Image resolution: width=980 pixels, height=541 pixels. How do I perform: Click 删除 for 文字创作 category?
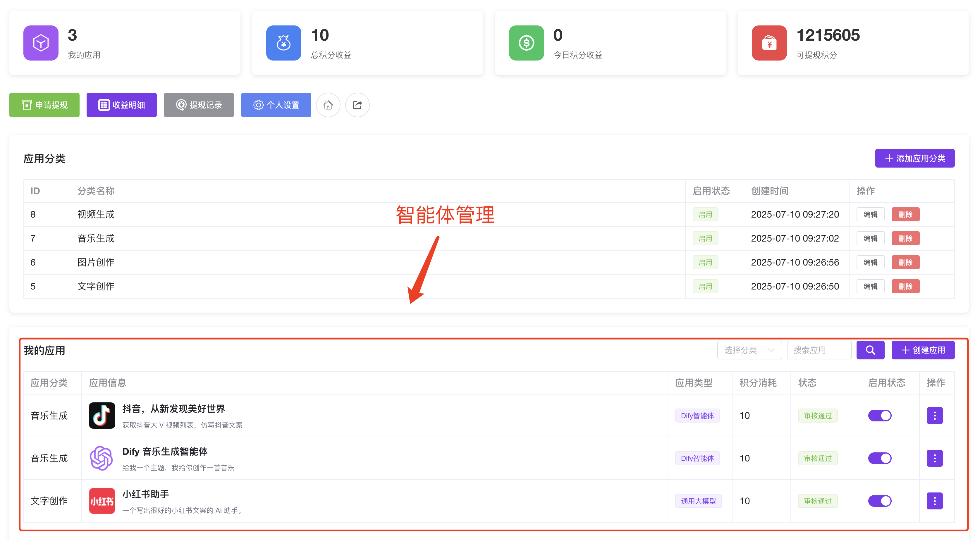[x=905, y=286]
